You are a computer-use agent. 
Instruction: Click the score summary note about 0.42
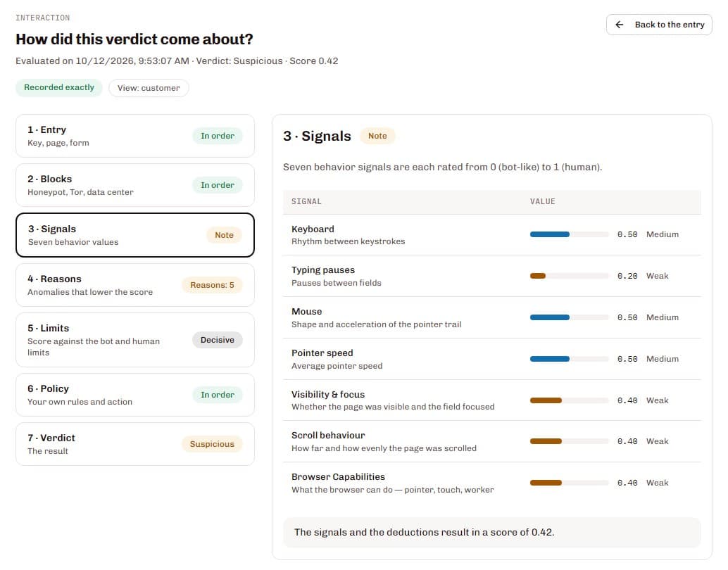coord(491,533)
